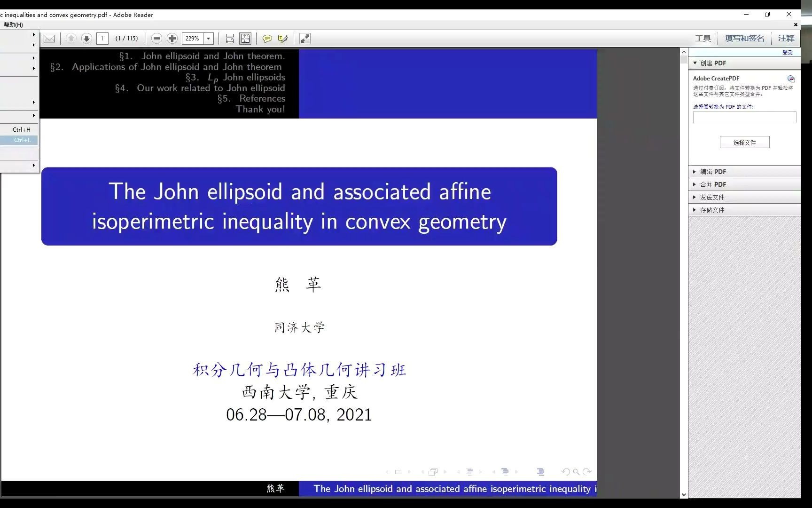This screenshot has width=812, height=508.
Task: Click the page number input field
Action: (x=102, y=39)
